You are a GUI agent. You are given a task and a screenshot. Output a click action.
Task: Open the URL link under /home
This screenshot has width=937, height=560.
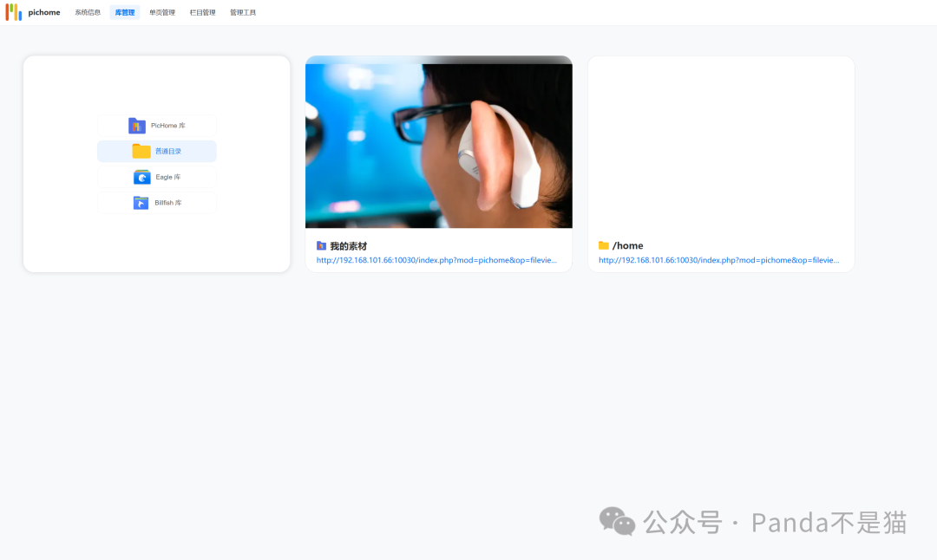pos(719,260)
